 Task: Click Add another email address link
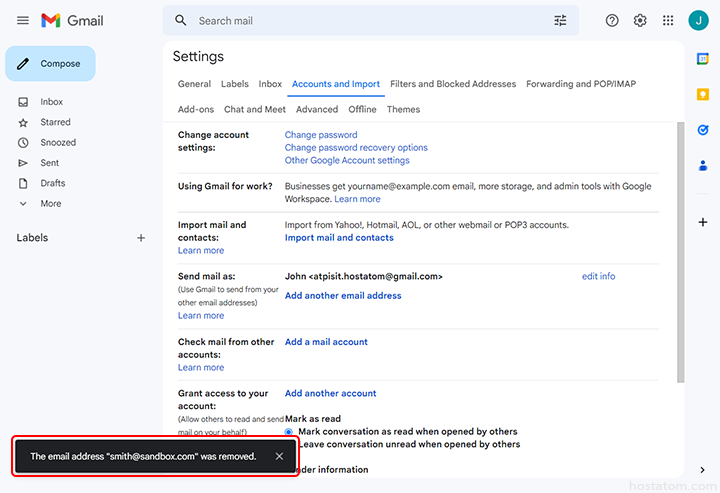[343, 296]
